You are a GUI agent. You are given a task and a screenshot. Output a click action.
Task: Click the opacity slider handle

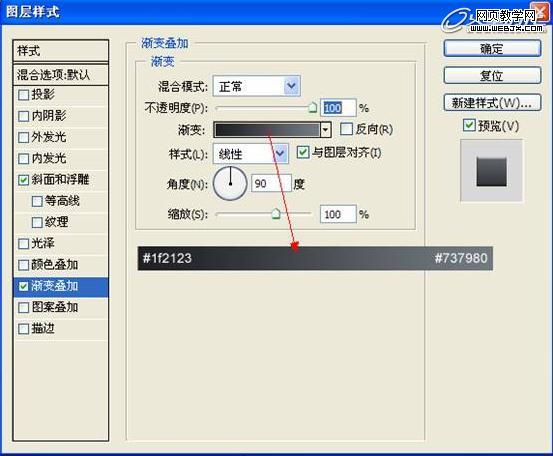(x=312, y=108)
